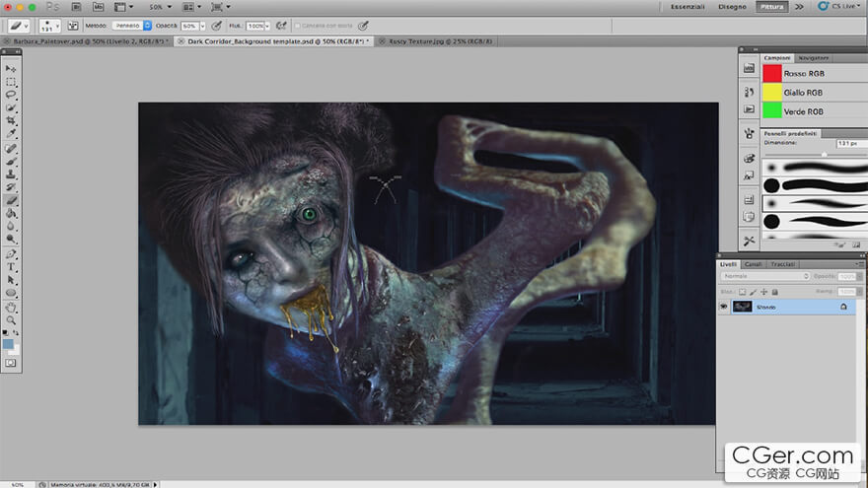Click the Giallo RGB yellow swatch
Image resolution: width=868 pixels, height=488 pixels.
click(771, 93)
